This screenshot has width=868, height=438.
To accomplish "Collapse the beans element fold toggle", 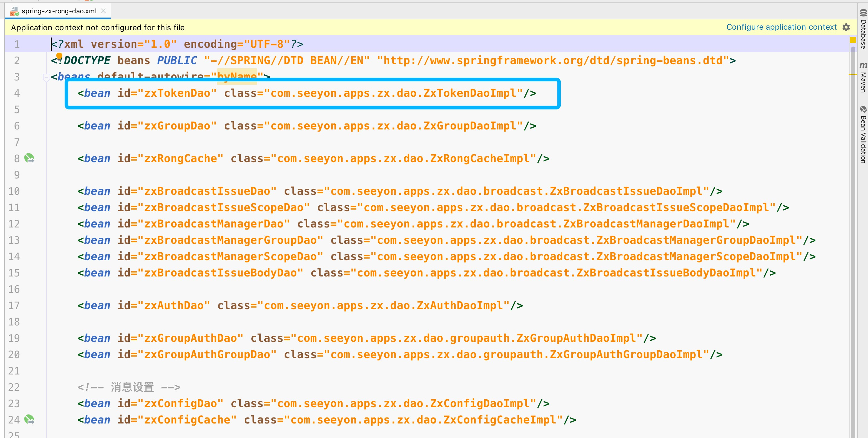I will pyautogui.click(x=46, y=77).
